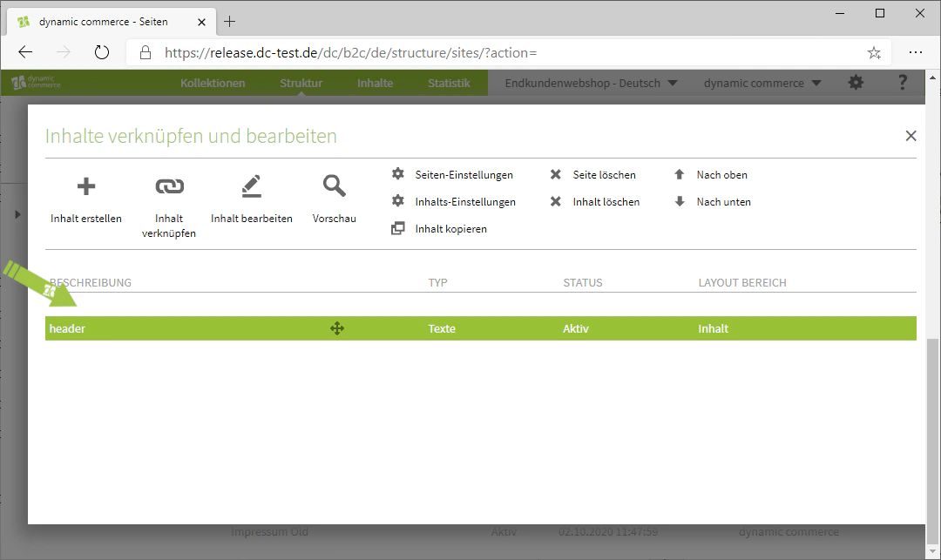Click the Vorschau label

pos(335,219)
